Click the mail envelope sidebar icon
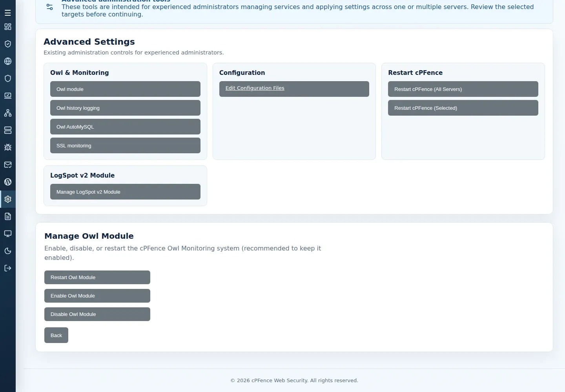Viewport: 565px width, 392px height. 8,165
